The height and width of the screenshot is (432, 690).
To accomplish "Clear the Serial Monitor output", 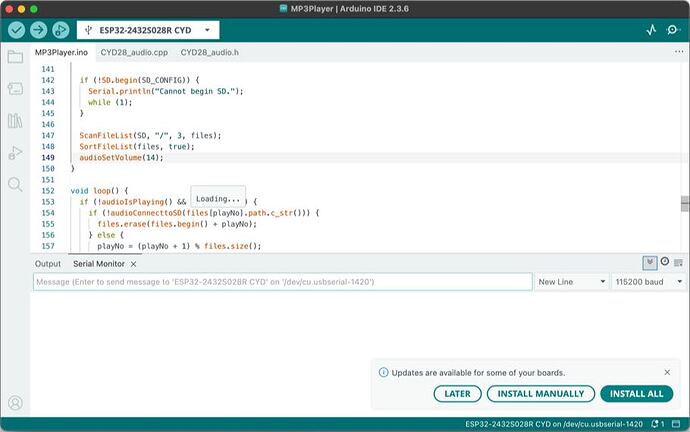I will click(679, 263).
